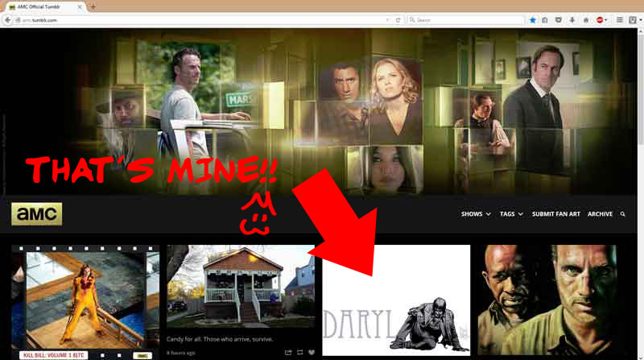This screenshot has width=644, height=360.
Task: Expand the SHOWS menu
Action: (x=476, y=214)
